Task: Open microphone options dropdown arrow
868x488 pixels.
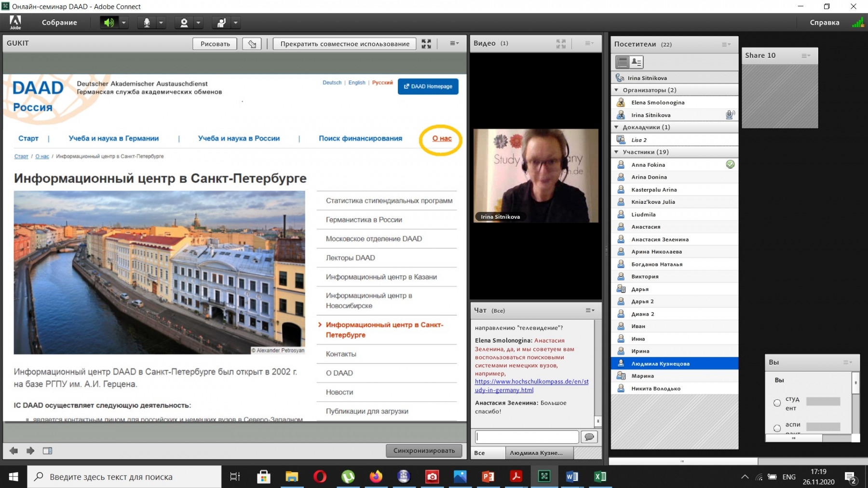Action: pos(161,23)
